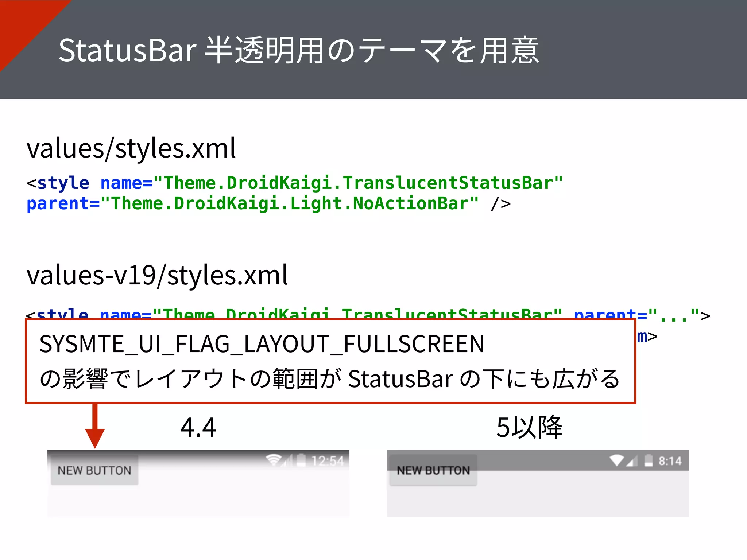Click the NEW BUTTON in the 4.4 screenshot

pos(94,470)
